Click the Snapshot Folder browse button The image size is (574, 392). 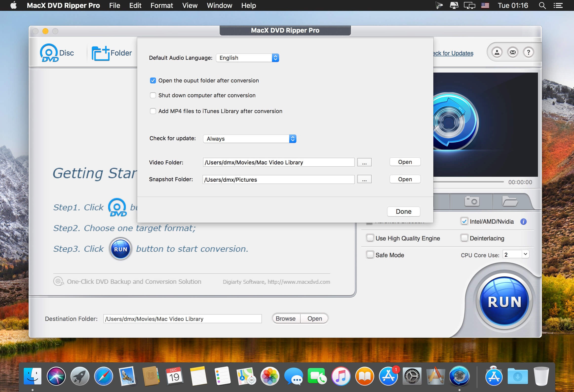[364, 179]
